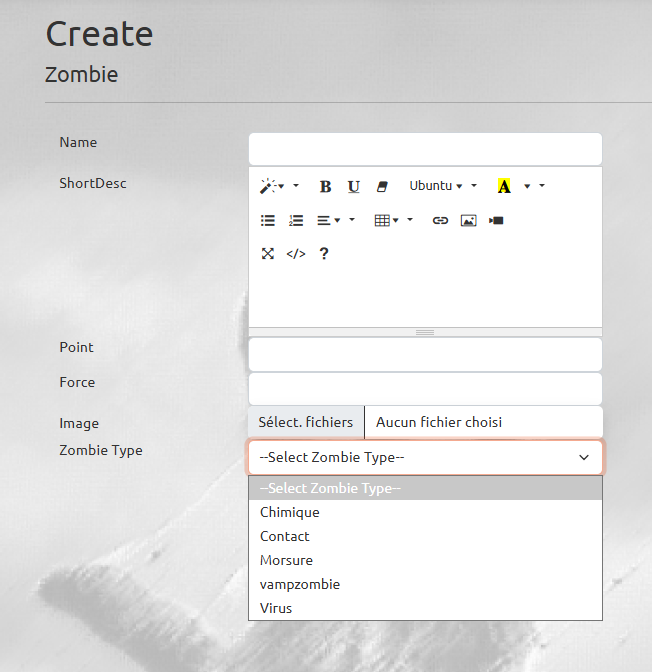This screenshot has width=652, height=672.
Task: Click the Name input field
Action: pos(425,149)
